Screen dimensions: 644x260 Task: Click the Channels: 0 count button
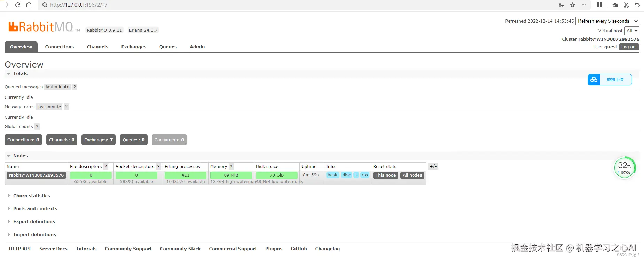[x=62, y=140]
